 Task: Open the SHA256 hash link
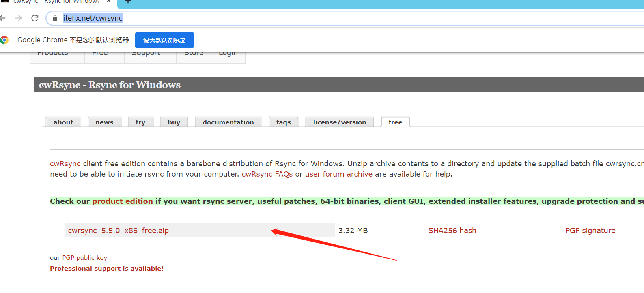(x=452, y=231)
